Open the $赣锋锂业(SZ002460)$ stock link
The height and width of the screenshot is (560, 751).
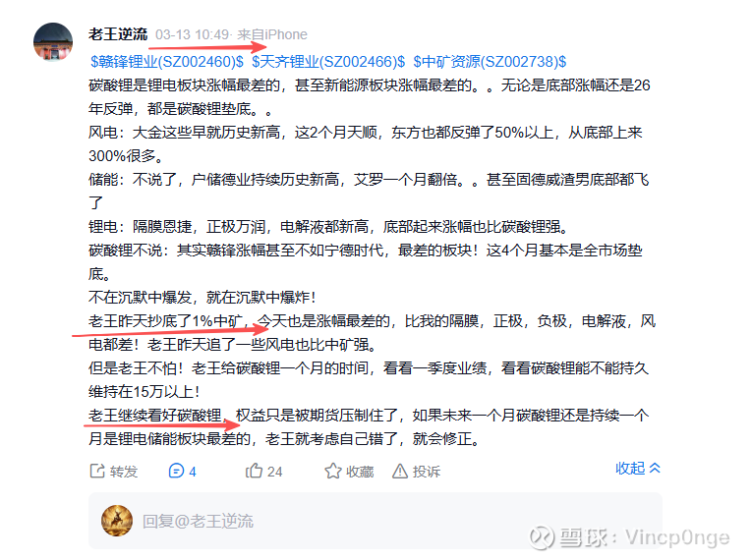167,61
